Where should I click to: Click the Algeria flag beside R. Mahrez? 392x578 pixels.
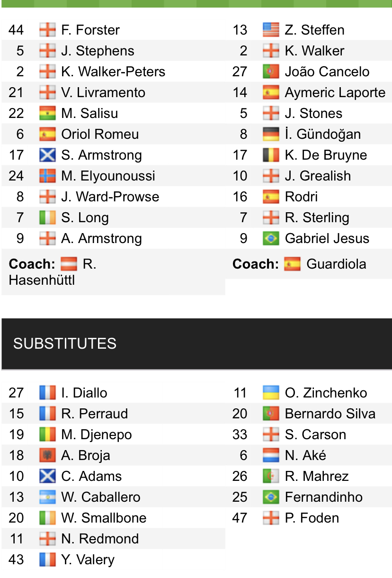[x=270, y=476]
